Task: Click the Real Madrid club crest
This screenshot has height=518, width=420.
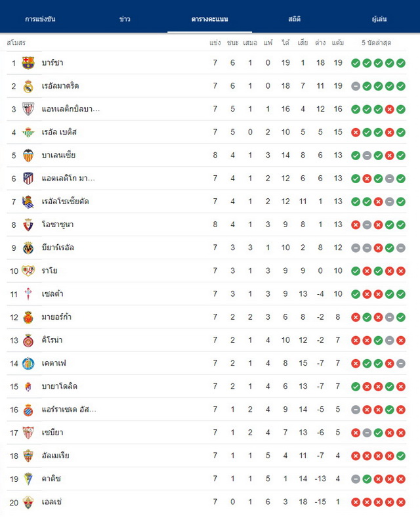Action: click(28, 86)
